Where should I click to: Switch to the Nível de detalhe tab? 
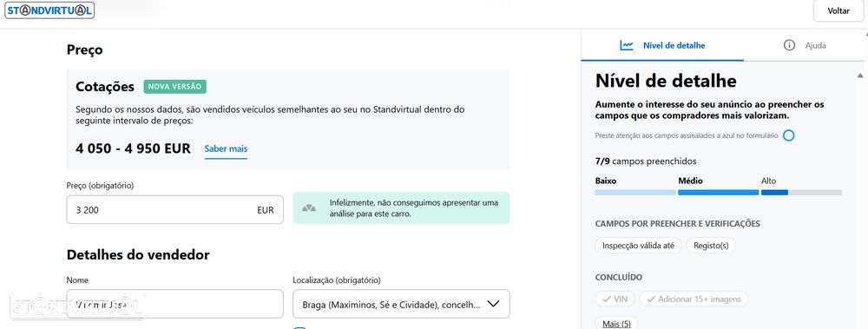coord(662,45)
